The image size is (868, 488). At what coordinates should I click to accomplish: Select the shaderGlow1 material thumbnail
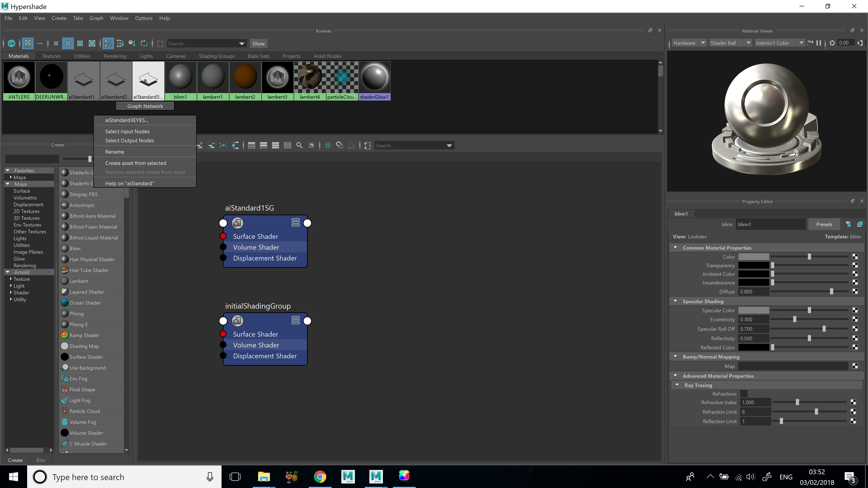tap(374, 77)
